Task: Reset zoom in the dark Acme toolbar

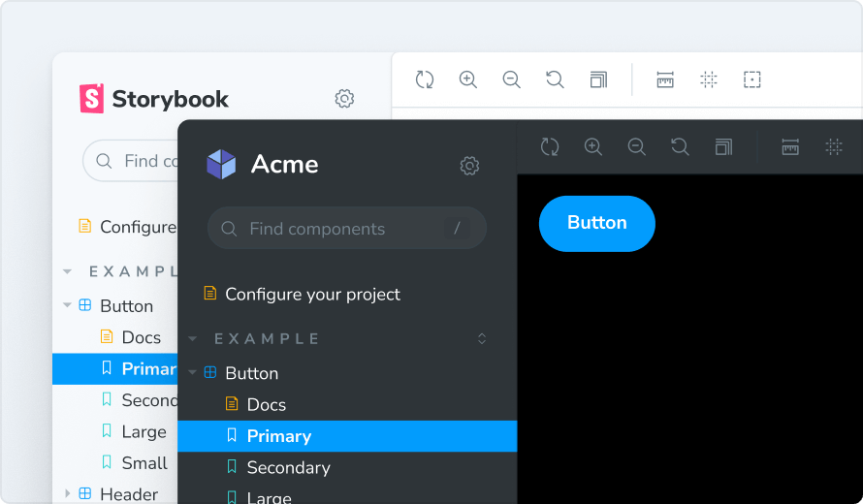Action: click(680, 146)
